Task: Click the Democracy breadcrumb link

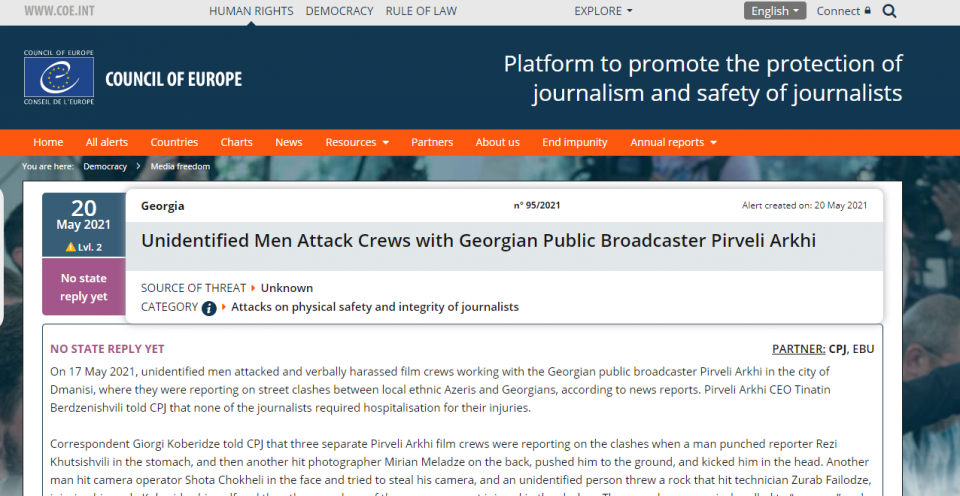Action: (x=105, y=167)
